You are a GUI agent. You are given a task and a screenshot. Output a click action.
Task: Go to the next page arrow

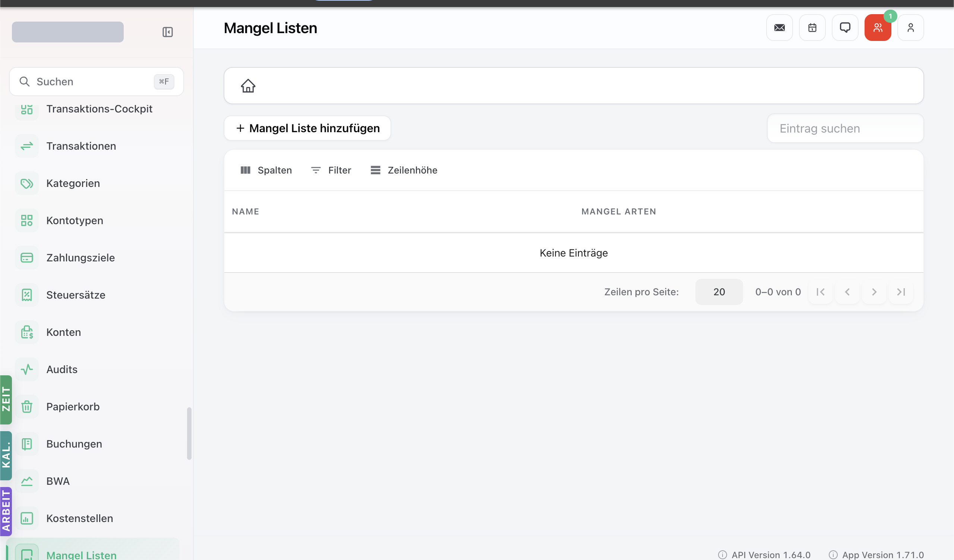[874, 292]
